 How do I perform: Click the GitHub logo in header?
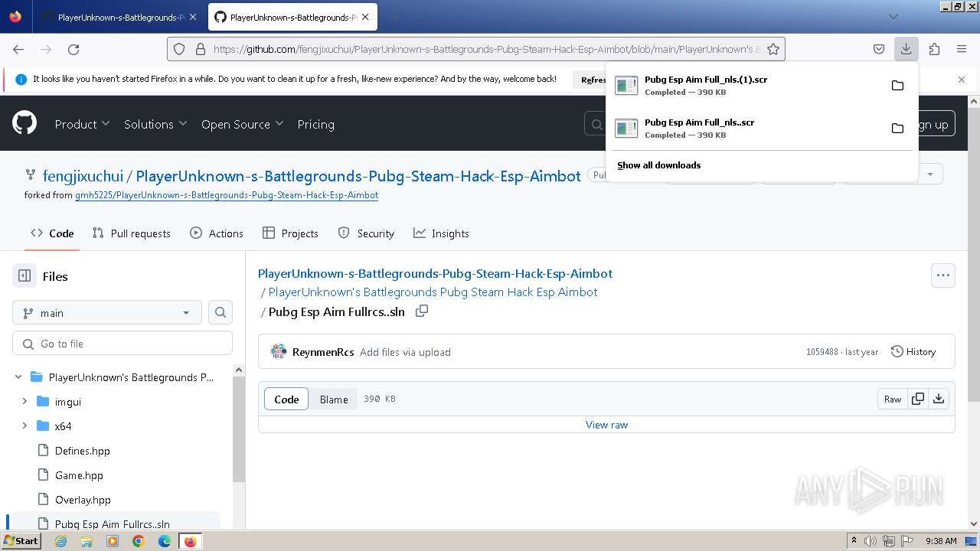[24, 123]
